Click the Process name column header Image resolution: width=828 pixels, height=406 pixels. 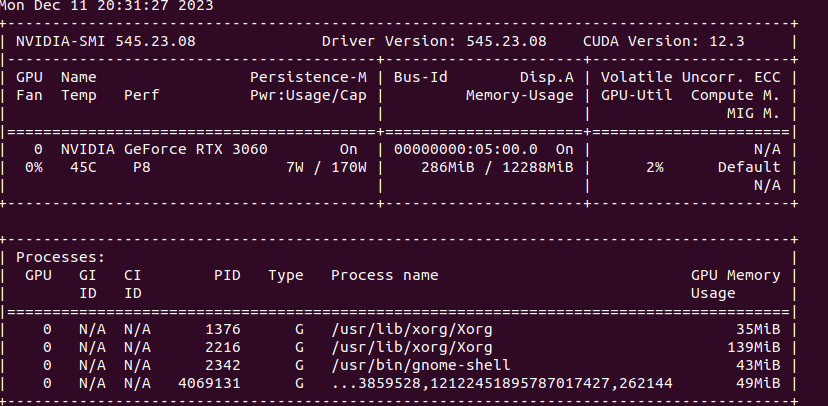click(x=384, y=275)
